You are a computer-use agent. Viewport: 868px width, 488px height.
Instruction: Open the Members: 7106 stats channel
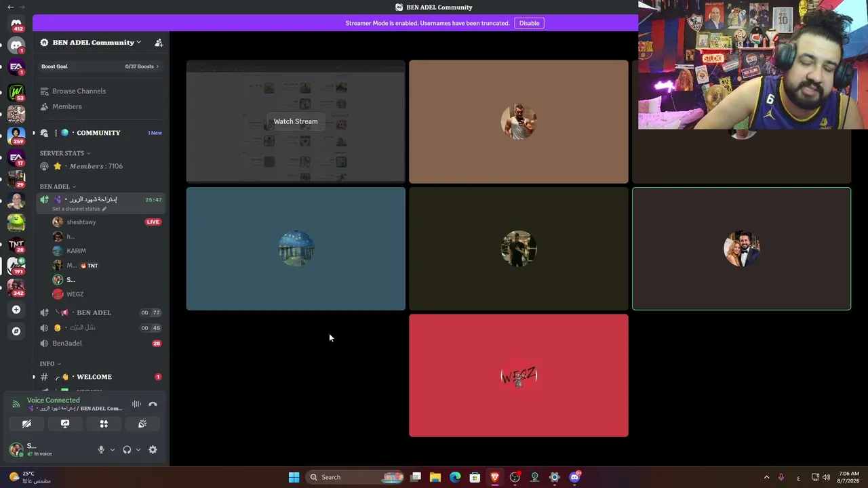point(100,166)
